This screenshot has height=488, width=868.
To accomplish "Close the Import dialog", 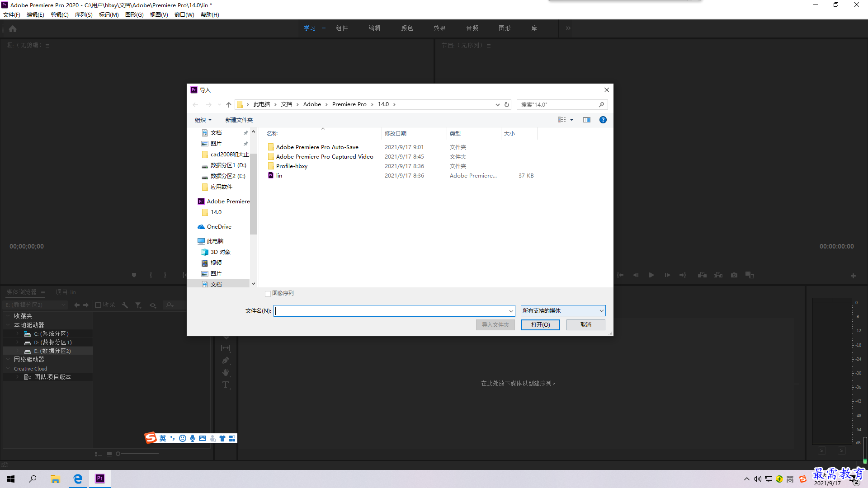I will pos(606,90).
